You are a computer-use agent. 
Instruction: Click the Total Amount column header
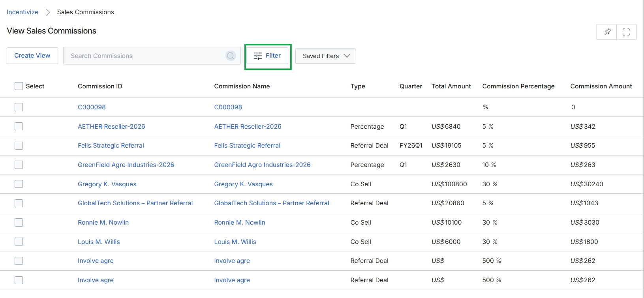coord(451,86)
